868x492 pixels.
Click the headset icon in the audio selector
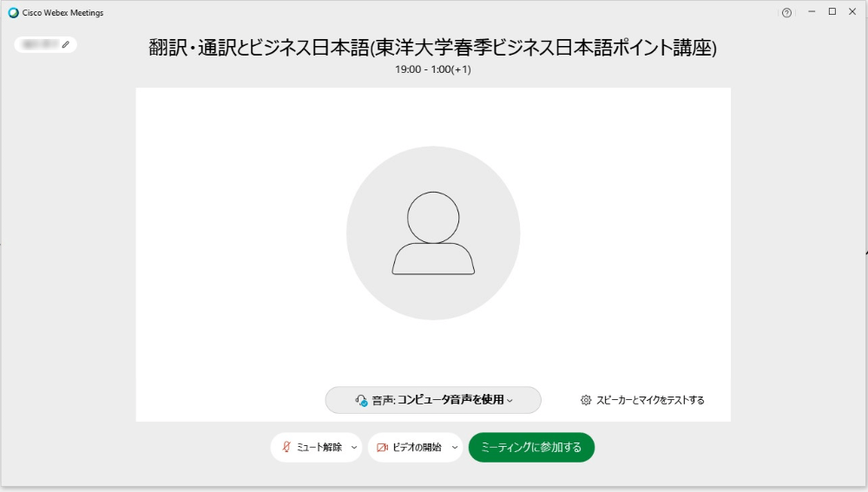pos(361,400)
